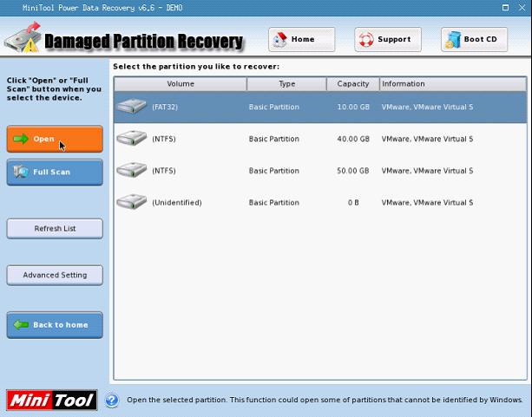532x417 pixels.
Task: Sort by Type column header
Action: (x=286, y=84)
